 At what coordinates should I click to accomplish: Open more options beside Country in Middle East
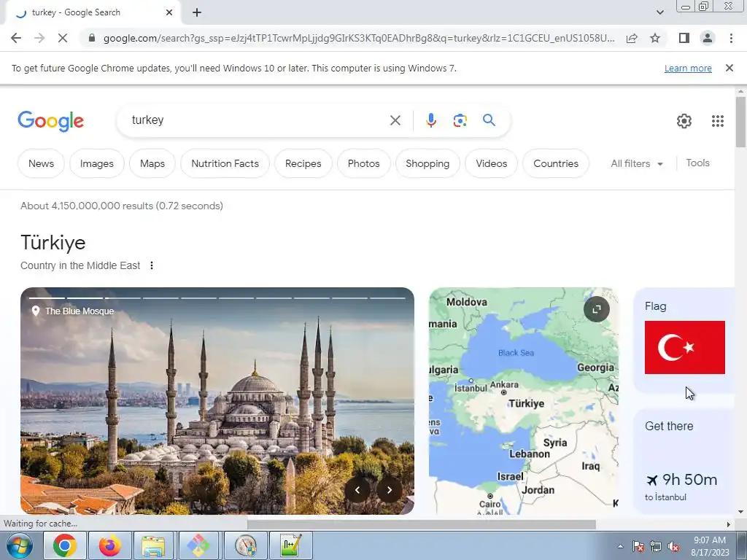pyautogui.click(x=152, y=265)
